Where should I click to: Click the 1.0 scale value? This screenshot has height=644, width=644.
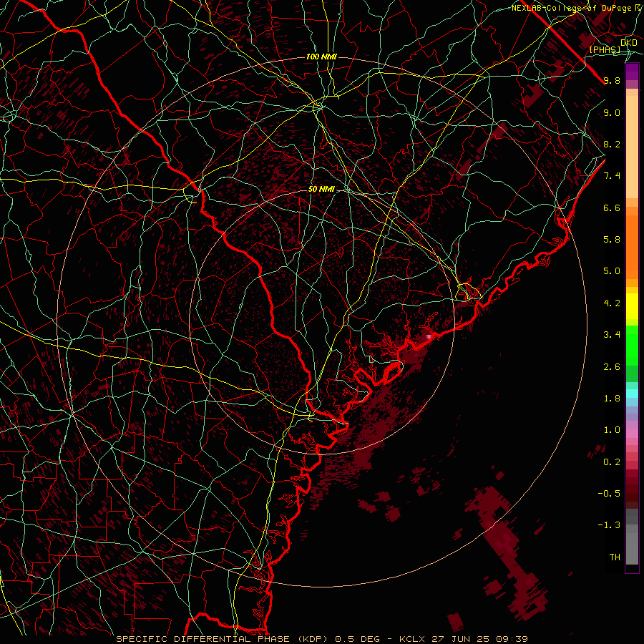pos(612,430)
